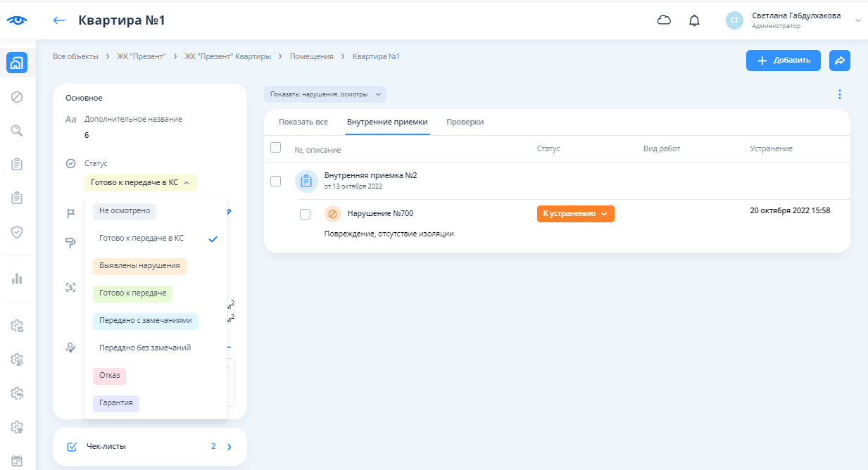
Task: Open the search icon in sidebar
Action: (x=18, y=130)
